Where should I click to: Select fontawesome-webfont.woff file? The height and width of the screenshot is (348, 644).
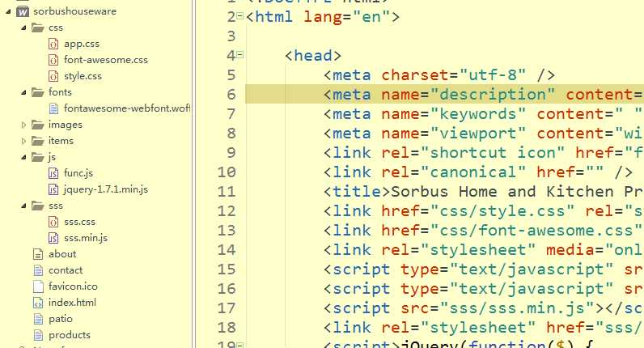tap(126, 108)
